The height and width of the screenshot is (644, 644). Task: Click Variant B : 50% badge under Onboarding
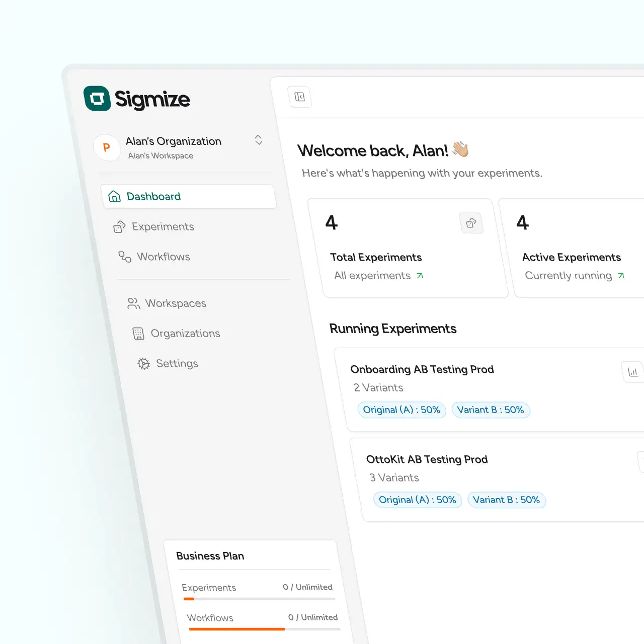[x=491, y=410]
